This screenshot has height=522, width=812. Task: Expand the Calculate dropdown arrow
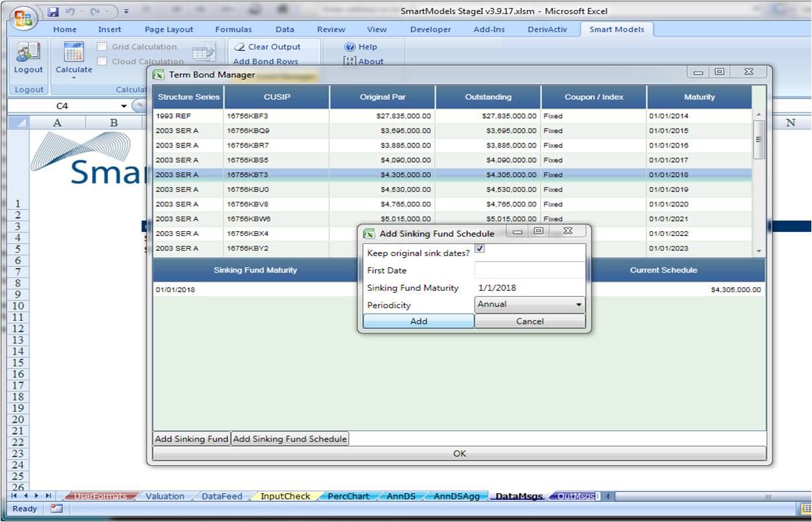[x=74, y=77]
